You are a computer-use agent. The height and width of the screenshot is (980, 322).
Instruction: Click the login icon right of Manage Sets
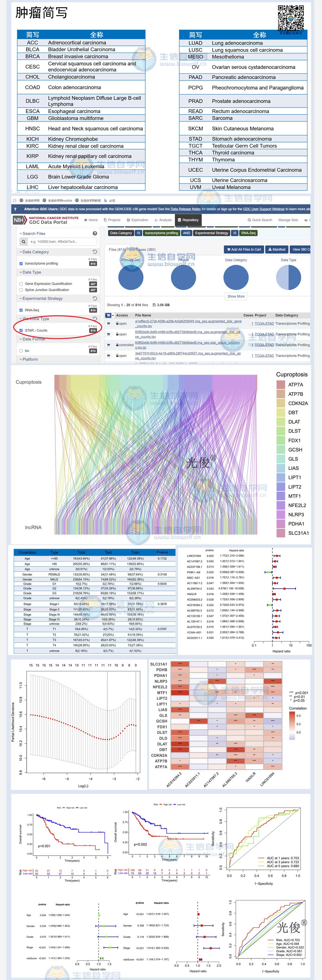point(306,220)
